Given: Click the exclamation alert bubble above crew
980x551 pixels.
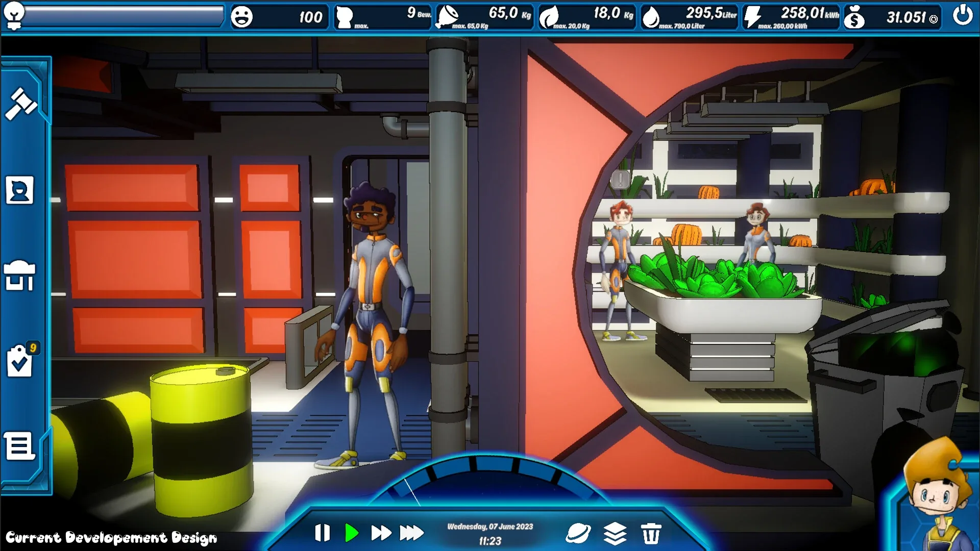Looking at the screenshot, I should [x=620, y=179].
